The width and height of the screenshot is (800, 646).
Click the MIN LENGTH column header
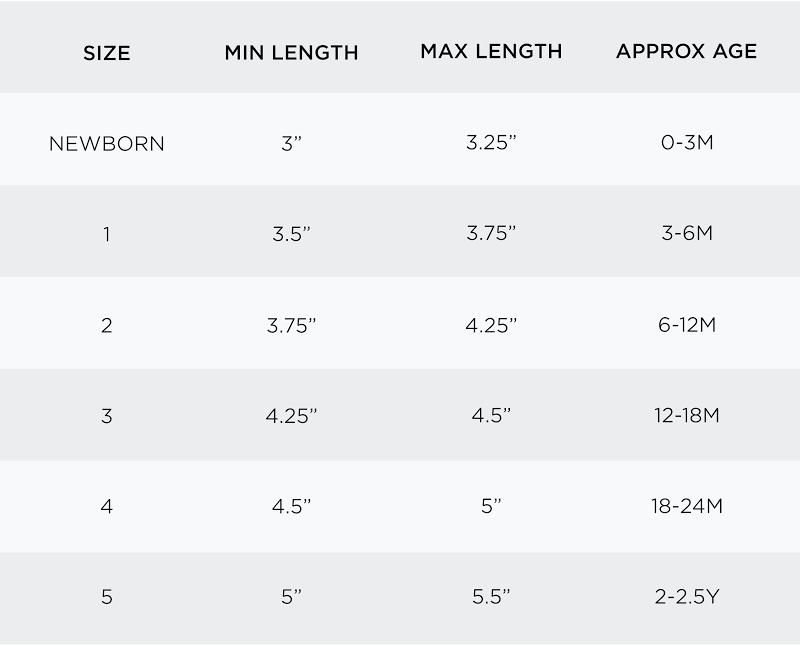point(291,52)
